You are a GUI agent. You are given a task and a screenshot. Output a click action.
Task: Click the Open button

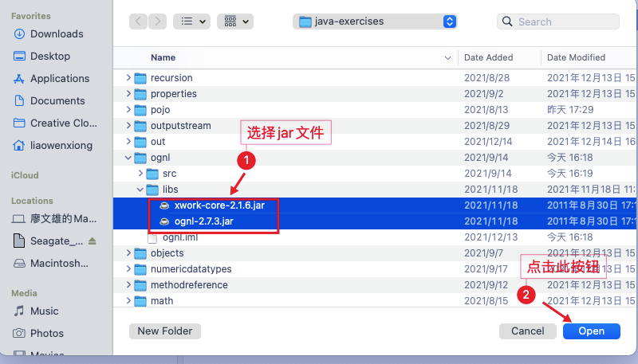click(x=592, y=331)
